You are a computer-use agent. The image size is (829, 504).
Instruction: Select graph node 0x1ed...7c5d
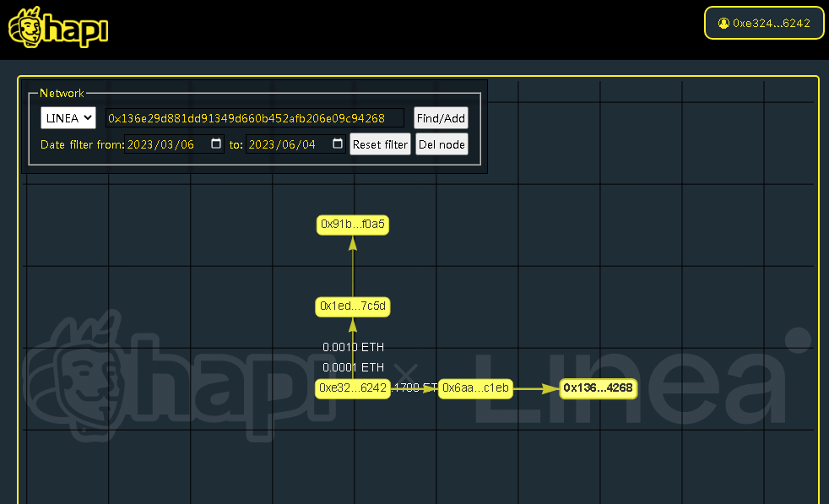pos(353,306)
